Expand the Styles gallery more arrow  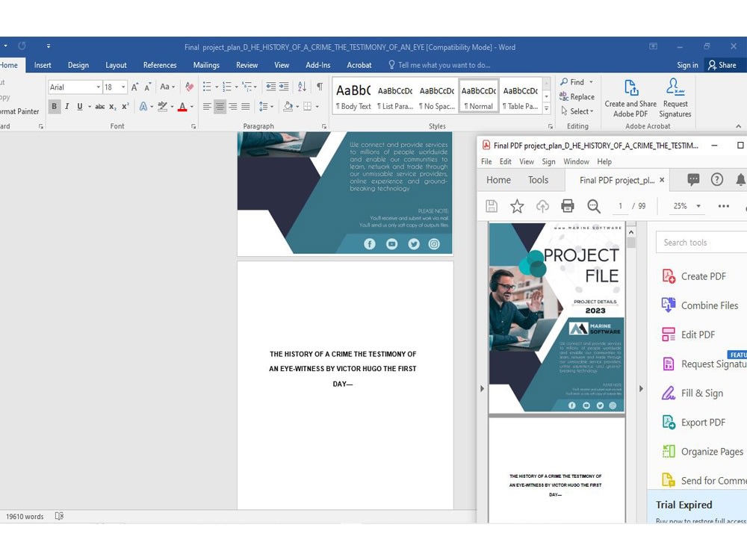click(547, 109)
